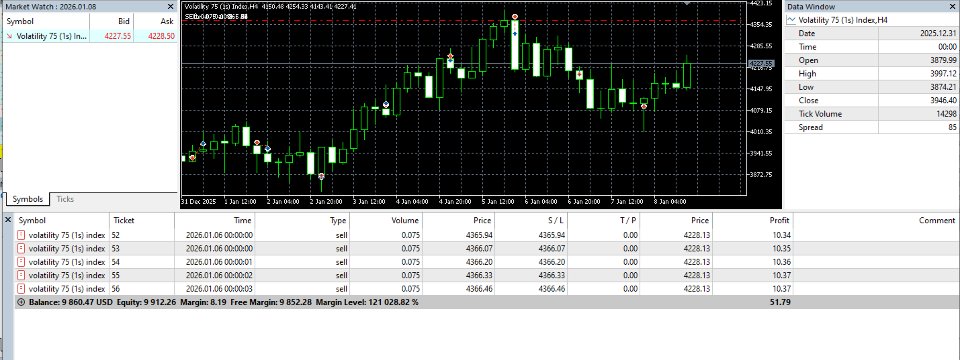Click the 8 Jan 04:00 label on chart time axis
The width and height of the screenshot is (960, 360).
pos(669,201)
